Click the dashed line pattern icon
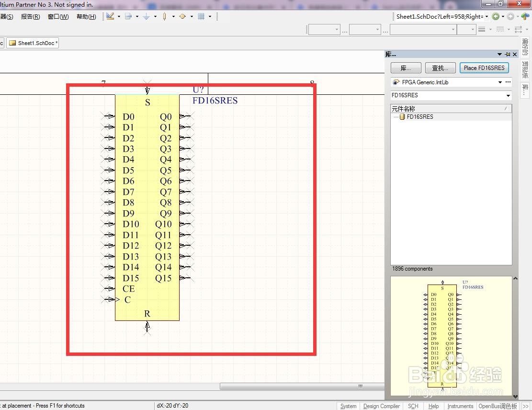532x410 pixels. coord(500,30)
